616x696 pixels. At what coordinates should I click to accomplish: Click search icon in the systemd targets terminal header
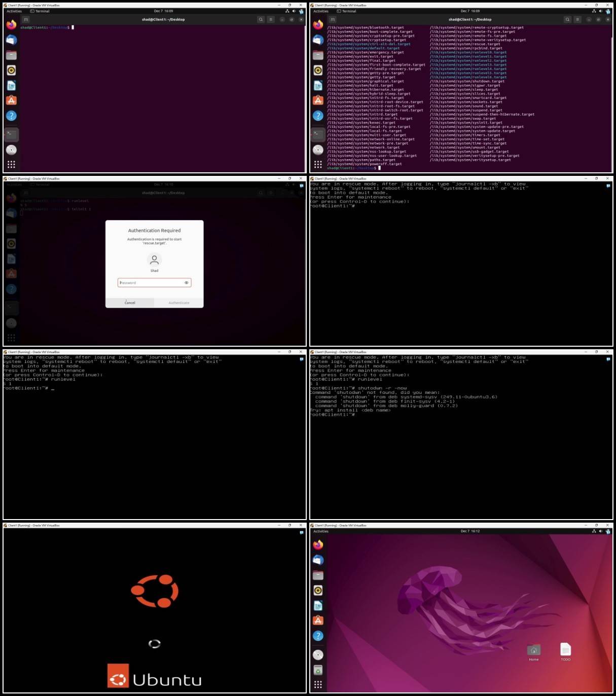pyautogui.click(x=567, y=19)
